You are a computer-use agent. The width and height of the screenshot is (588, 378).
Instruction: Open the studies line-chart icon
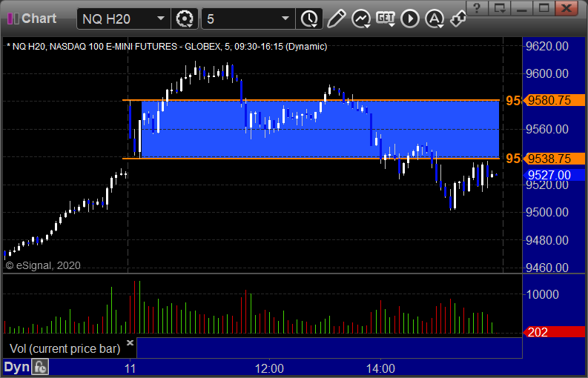click(x=361, y=19)
